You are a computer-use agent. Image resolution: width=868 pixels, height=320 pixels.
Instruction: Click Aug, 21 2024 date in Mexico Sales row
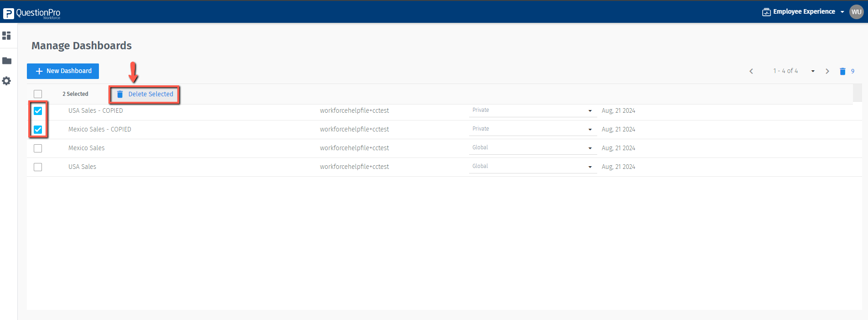(x=619, y=148)
